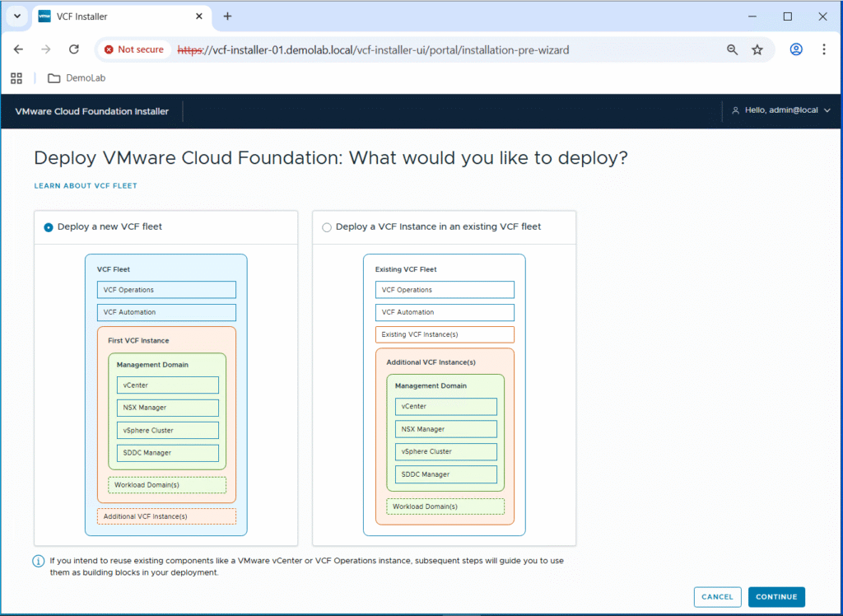Open the Not secure site info badge
Viewport: 843px width, 616px height.
(x=134, y=49)
